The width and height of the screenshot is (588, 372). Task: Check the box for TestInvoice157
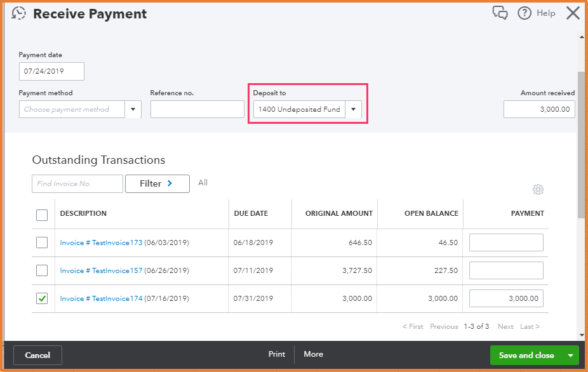pos(42,270)
